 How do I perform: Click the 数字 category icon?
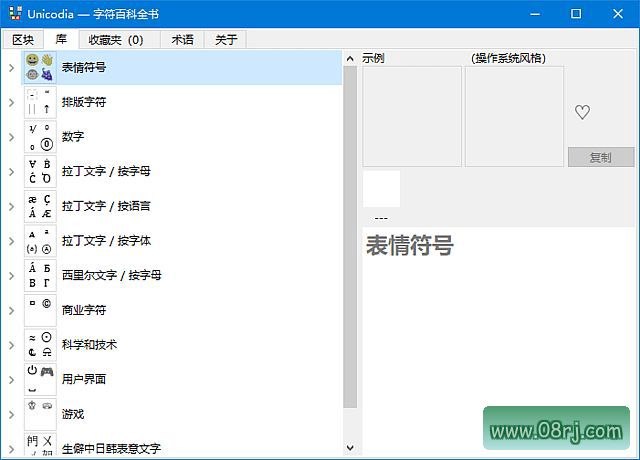[x=40, y=137]
